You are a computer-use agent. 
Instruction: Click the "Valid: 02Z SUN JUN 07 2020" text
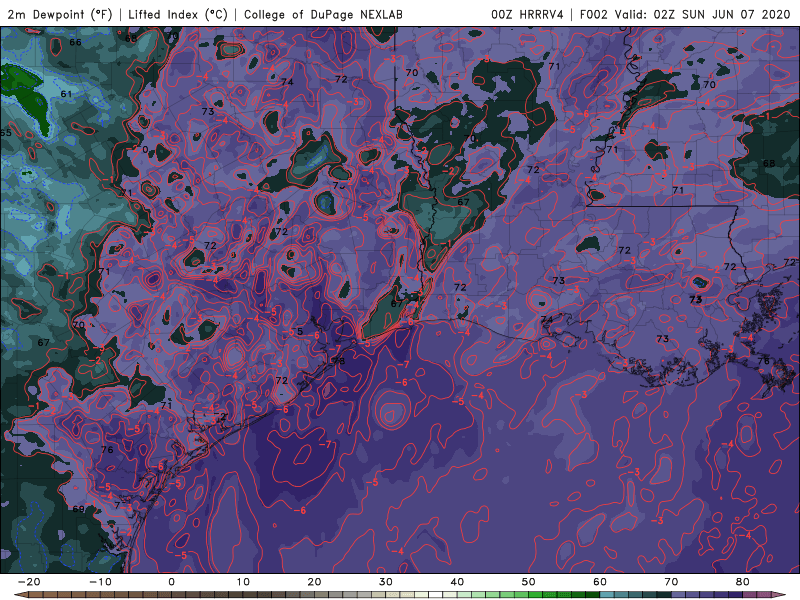(702, 15)
